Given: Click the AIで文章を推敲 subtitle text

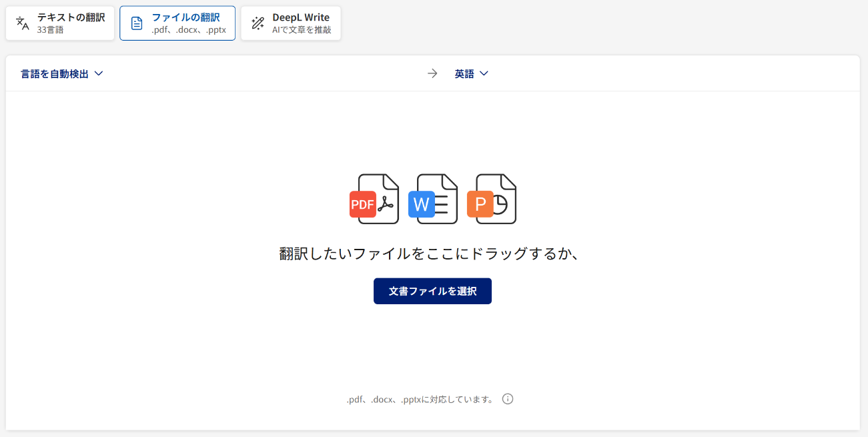Looking at the screenshot, I should click(302, 30).
